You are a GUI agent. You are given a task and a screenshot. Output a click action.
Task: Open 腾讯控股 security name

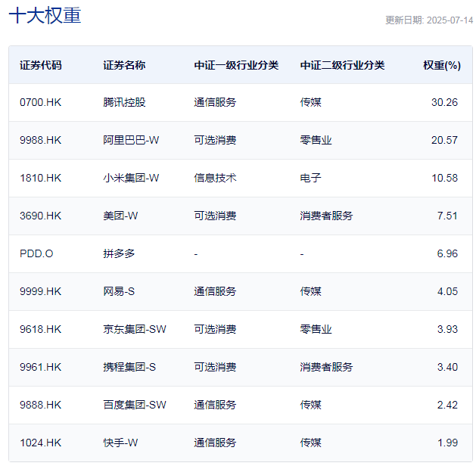click(124, 102)
